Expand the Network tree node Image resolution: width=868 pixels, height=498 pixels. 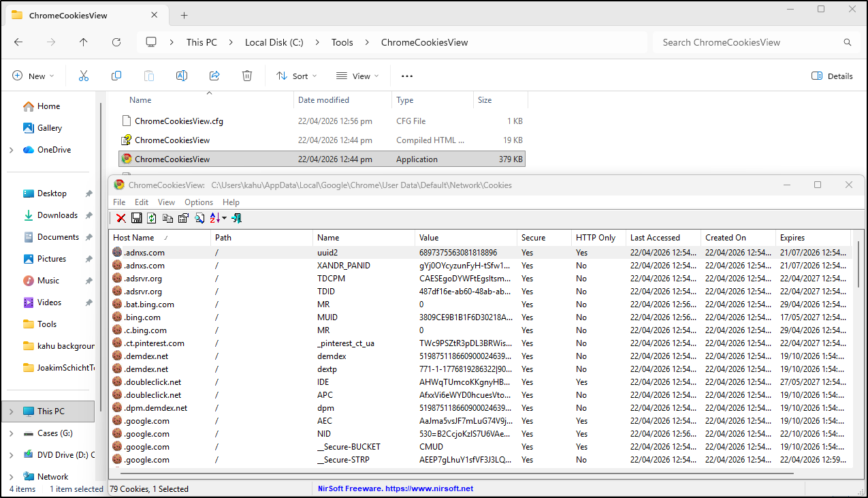(11, 477)
